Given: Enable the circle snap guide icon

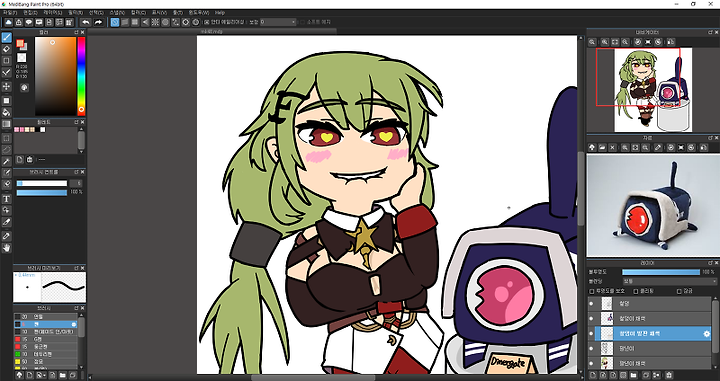Looking at the screenshot, I should click(165, 22).
